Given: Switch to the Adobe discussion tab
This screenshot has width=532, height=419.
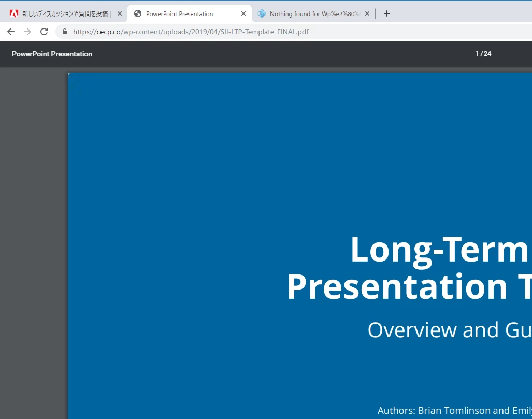Looking at the screenshot, I should pos(64,13).
